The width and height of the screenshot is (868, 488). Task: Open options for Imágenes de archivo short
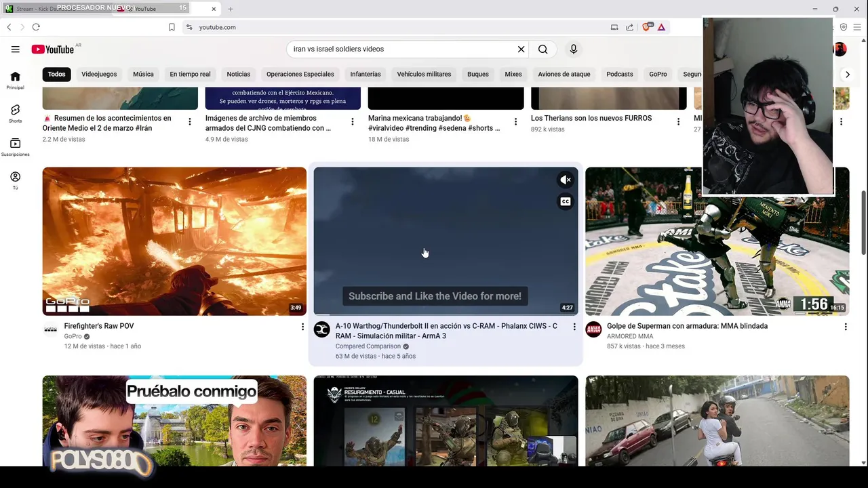coord(352,121)
